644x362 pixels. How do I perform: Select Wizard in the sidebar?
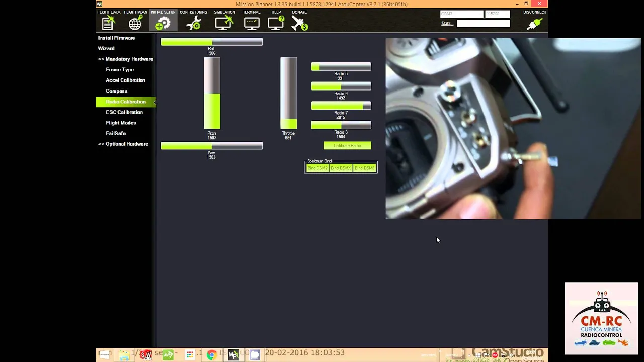(106, 49)
